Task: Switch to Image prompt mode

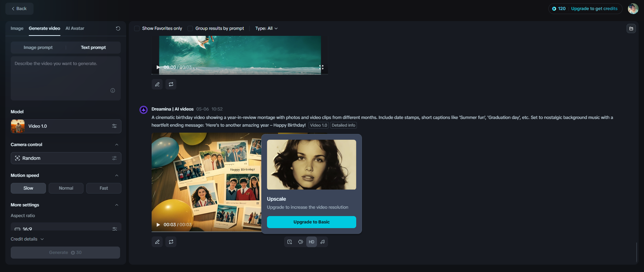Action: pos(38,48)
